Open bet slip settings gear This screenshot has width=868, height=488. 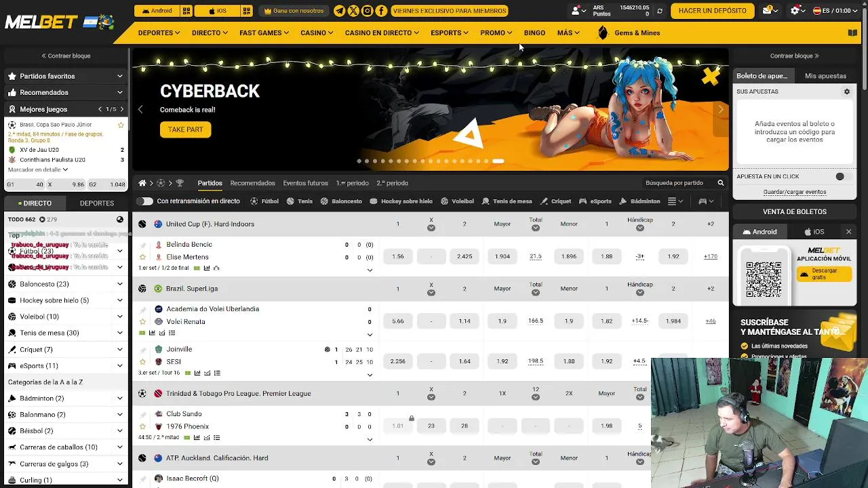pyautogui.click(x=846, y=91)
